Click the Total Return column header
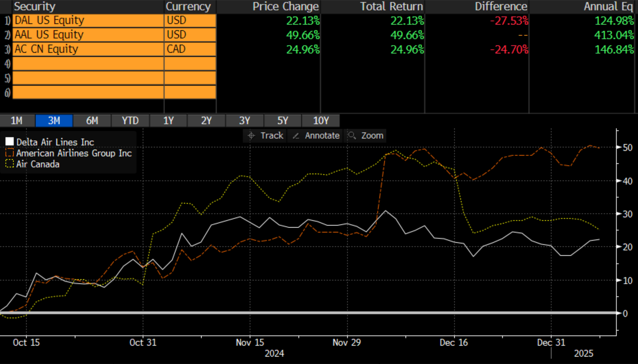 pyautogui.click(x=391, y=6)
